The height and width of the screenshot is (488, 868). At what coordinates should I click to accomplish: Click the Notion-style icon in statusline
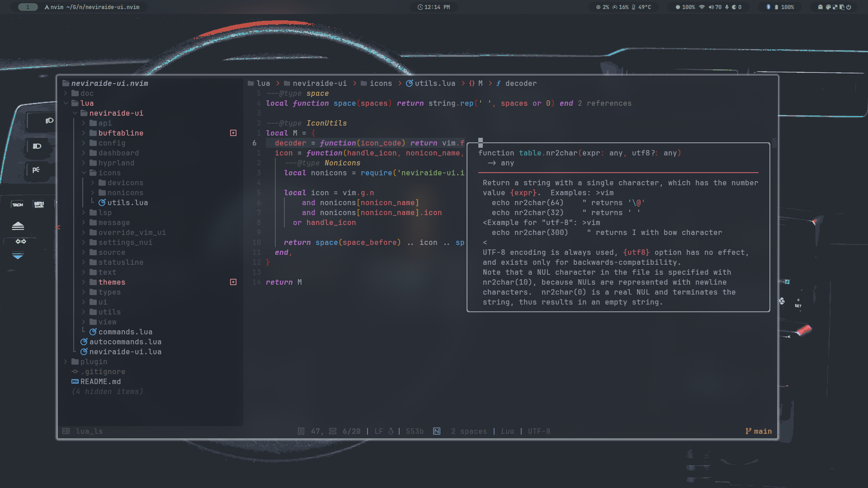pyautogui.click(x=437, y=431)
